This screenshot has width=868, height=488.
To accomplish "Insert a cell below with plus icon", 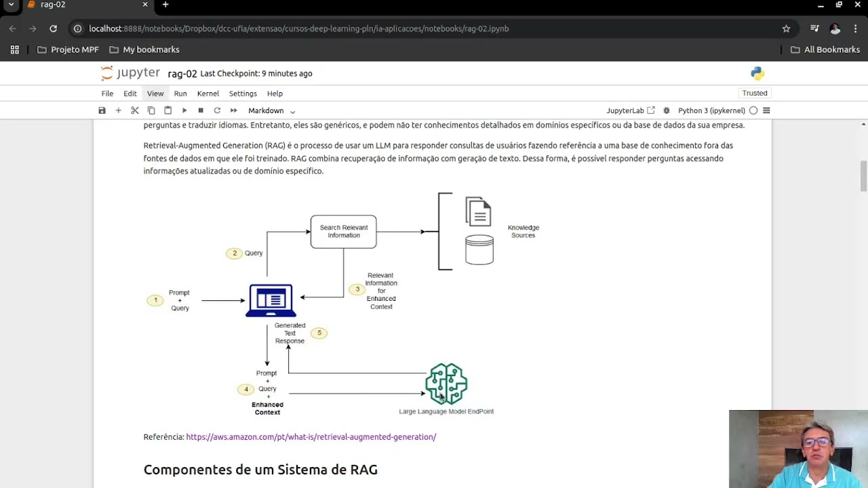I will coord(118,110).
